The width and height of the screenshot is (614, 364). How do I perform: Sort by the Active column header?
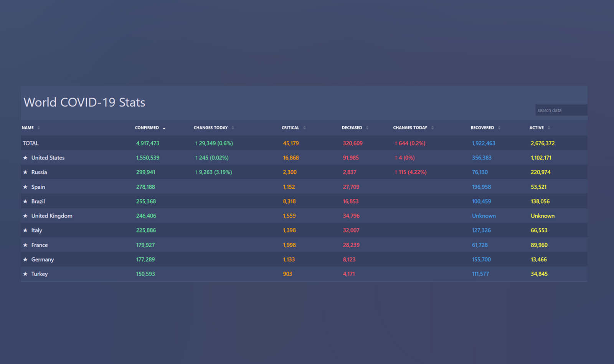click(536, 128)
